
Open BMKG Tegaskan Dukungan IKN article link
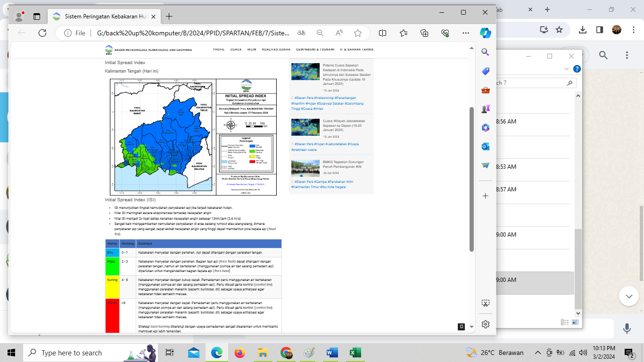point(343,165)
